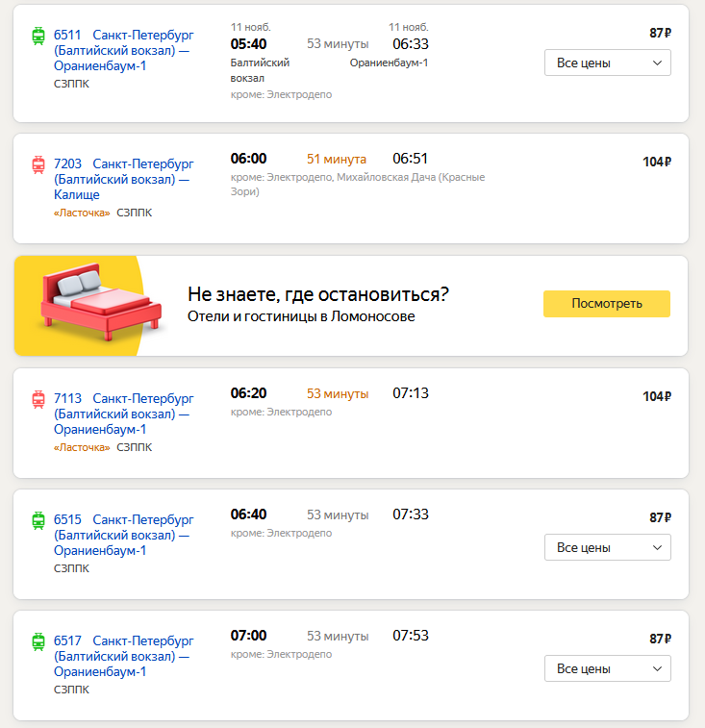Click «Ласточка» label under train 7113

(x=82, y=447)
